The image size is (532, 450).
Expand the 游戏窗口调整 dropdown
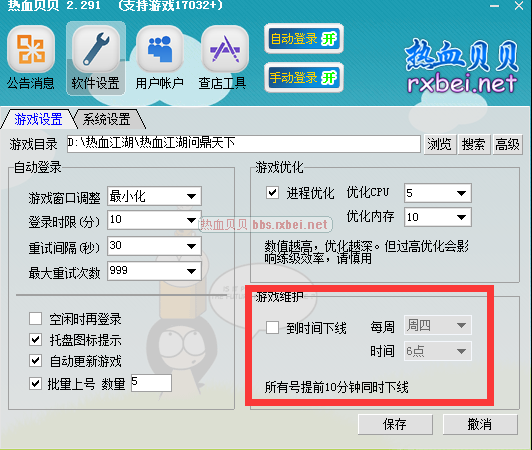coord(154,196)
